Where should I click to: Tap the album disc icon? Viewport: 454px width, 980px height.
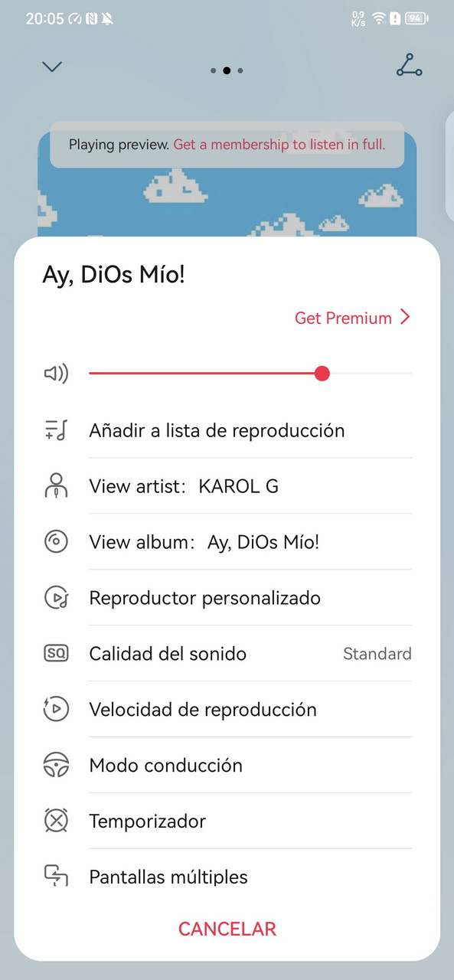click(x=56, y=542)
